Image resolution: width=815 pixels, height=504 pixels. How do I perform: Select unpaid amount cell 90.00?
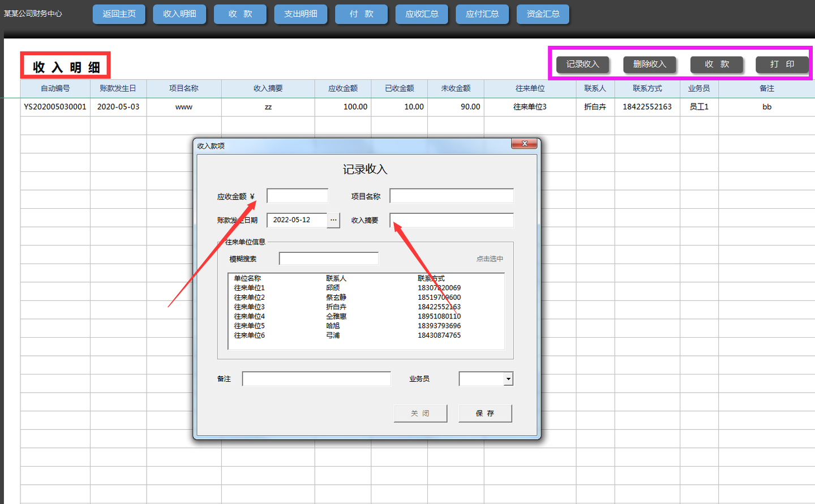click(456, 107)
